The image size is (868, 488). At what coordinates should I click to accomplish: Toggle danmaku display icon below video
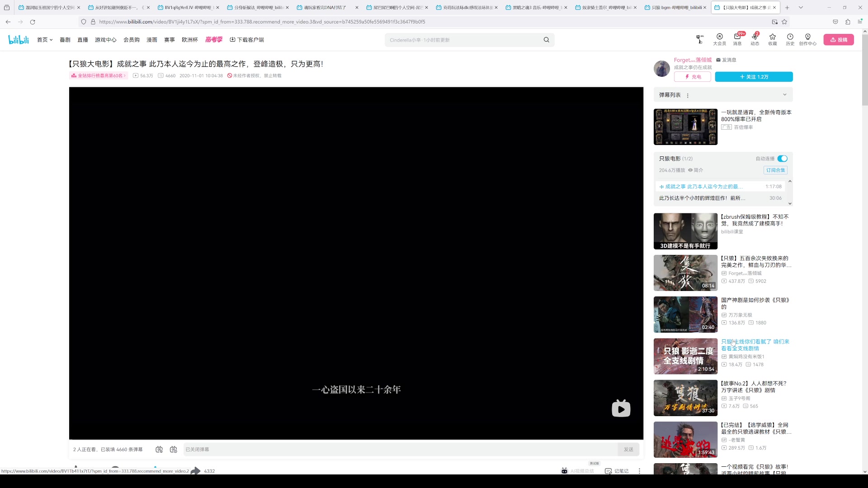[159, 449]
